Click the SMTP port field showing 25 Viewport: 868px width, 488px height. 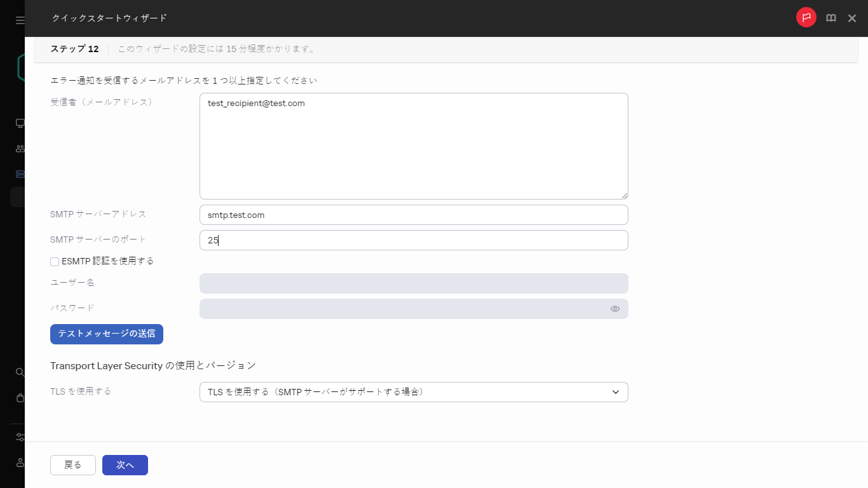tap(413, 240)
